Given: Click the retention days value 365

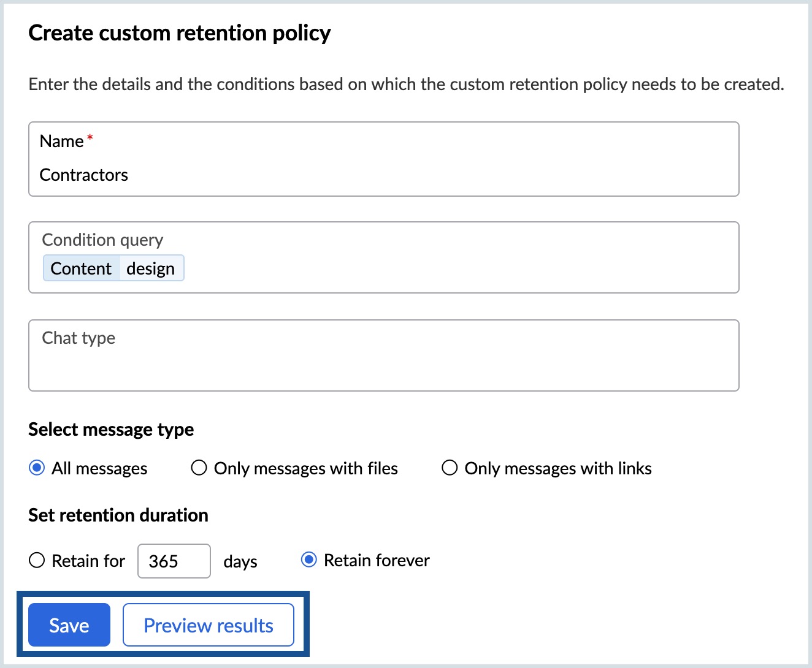Looking at the screenshot, I should coord(174,560).
